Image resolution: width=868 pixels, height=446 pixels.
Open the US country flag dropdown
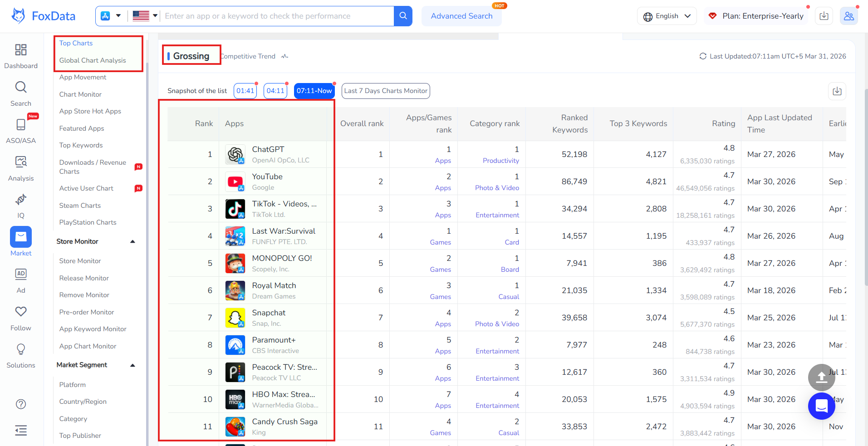(x=145, y=16)
